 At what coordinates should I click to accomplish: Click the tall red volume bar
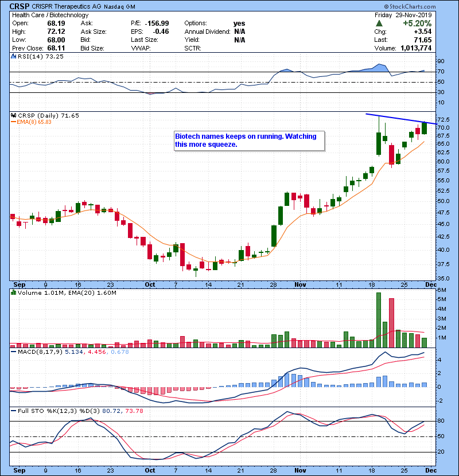(391, 323)
